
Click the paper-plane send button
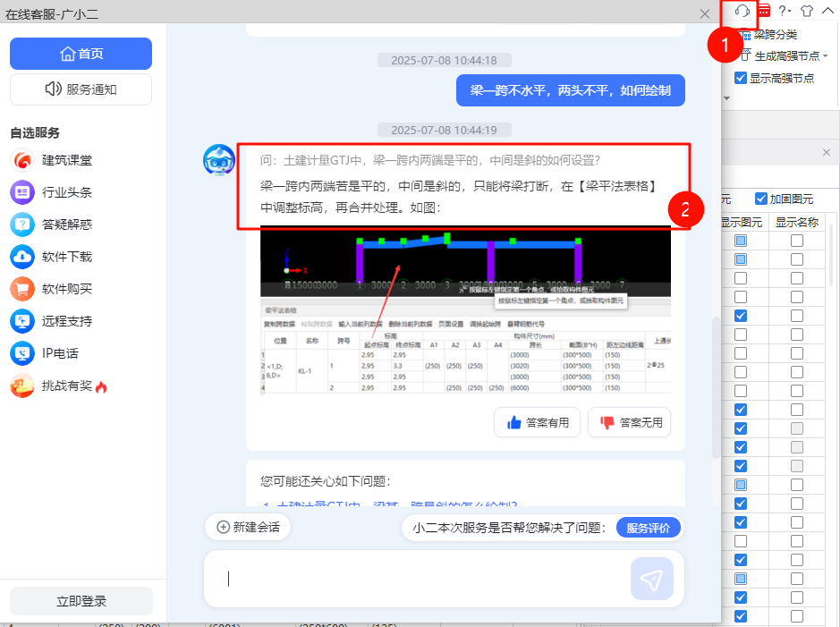652,579
